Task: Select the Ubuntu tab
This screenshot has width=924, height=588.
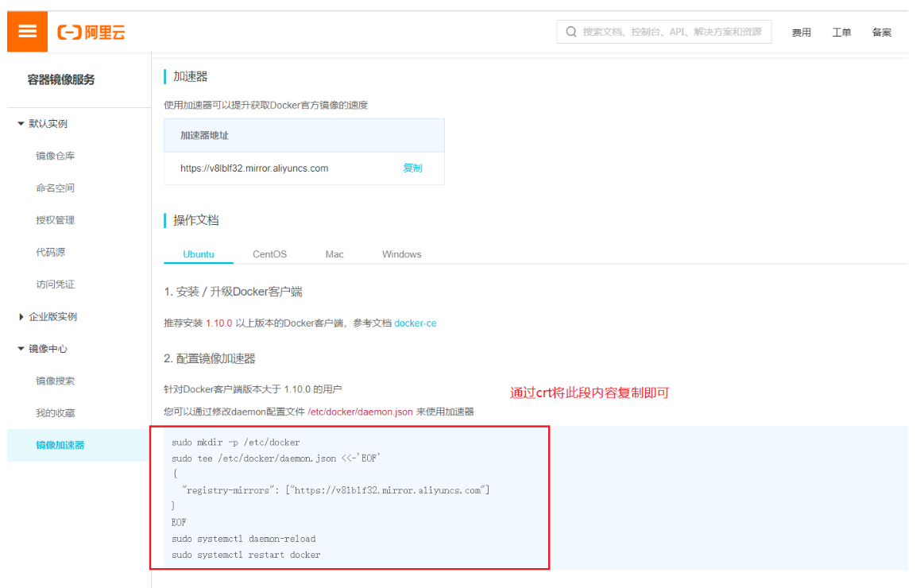Action: [x=198, y=253]
